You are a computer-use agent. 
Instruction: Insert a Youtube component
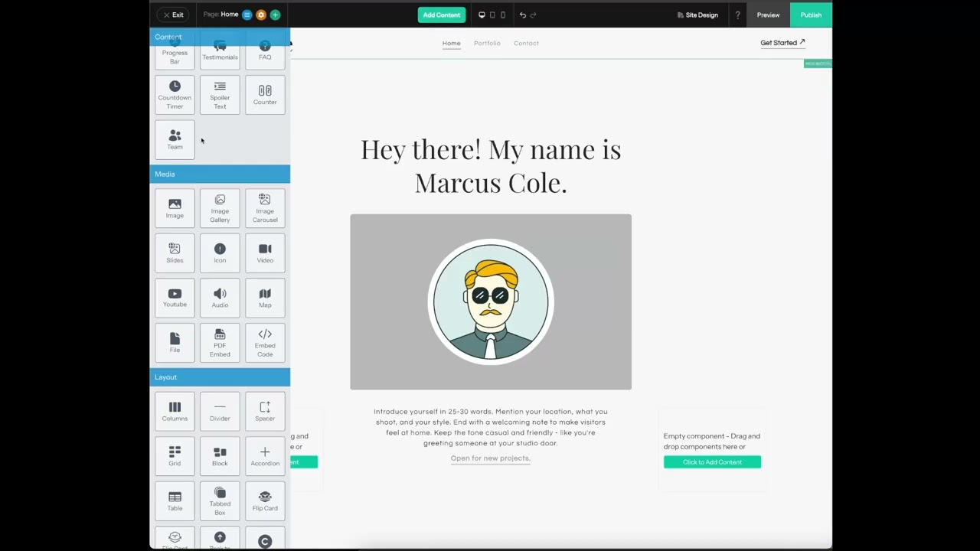[175, 298]
